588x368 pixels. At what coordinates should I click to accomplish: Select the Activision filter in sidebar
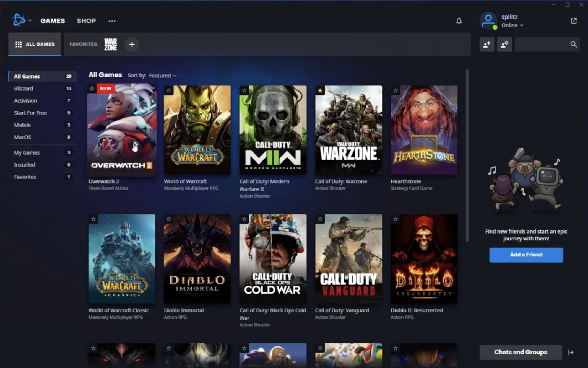pyautogui.click(x=25, y=101)
